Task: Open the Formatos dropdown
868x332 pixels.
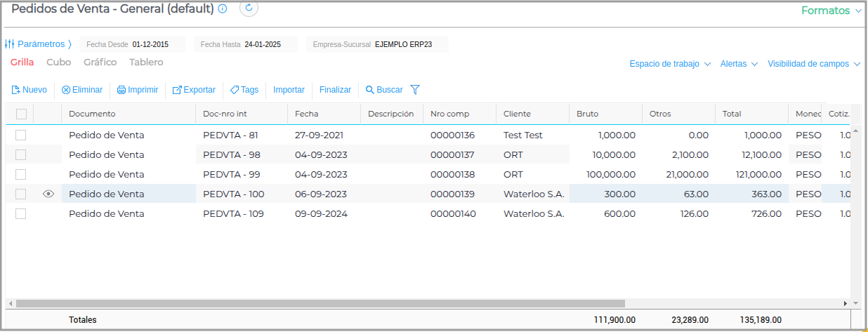Action: pyautogui.click(x=831, y=11)
